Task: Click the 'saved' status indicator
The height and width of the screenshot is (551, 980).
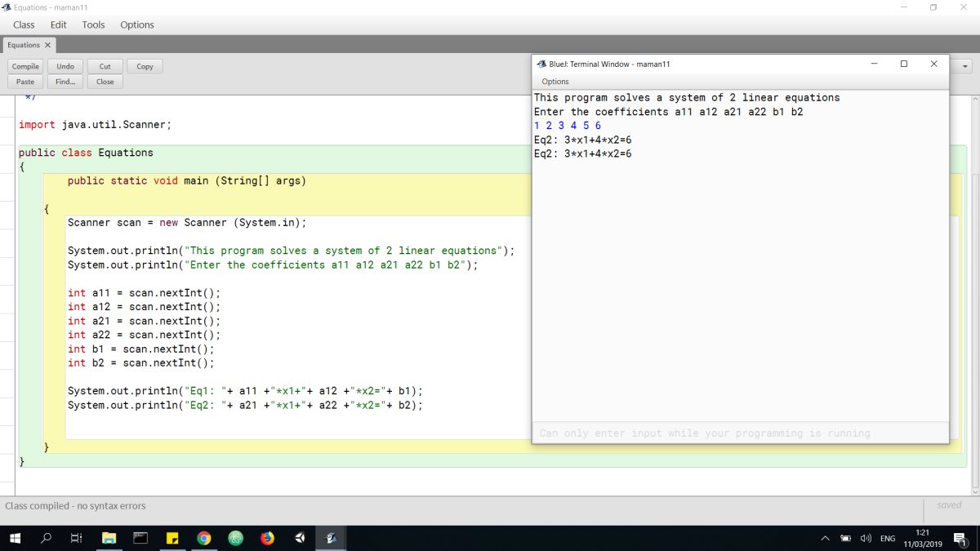Action: [949, 505]
